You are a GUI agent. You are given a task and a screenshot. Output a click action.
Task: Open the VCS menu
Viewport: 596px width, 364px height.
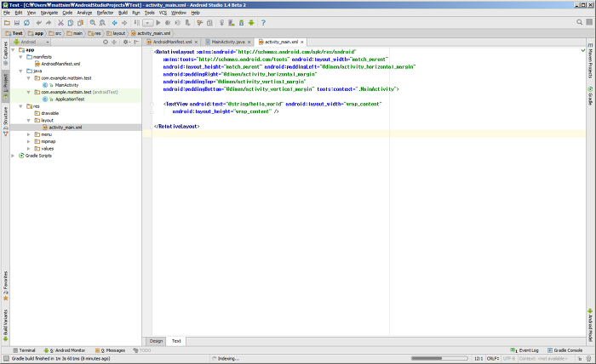(x=163, y=13)
